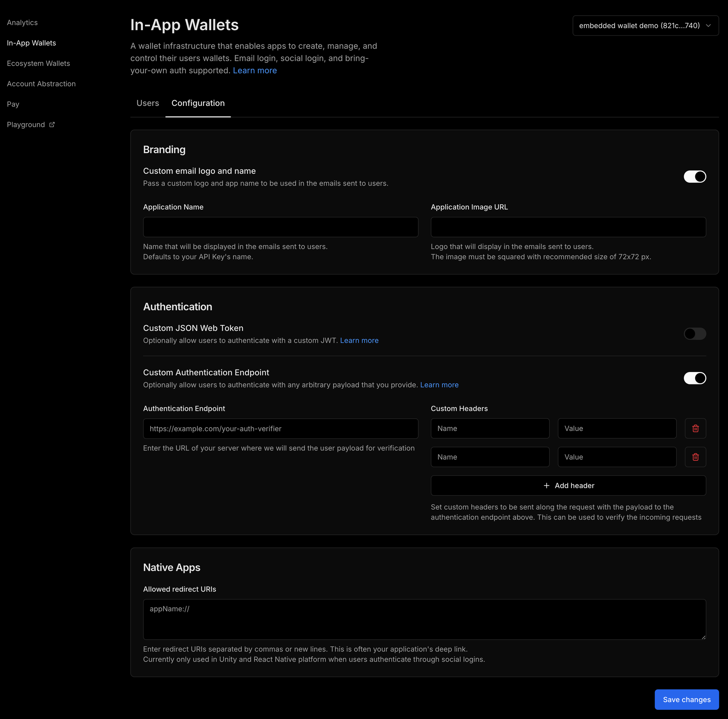Click the Playground external link icon
The height and width of the screenshot is (719, 728).
pyautogui.click(x=52, y=125)
